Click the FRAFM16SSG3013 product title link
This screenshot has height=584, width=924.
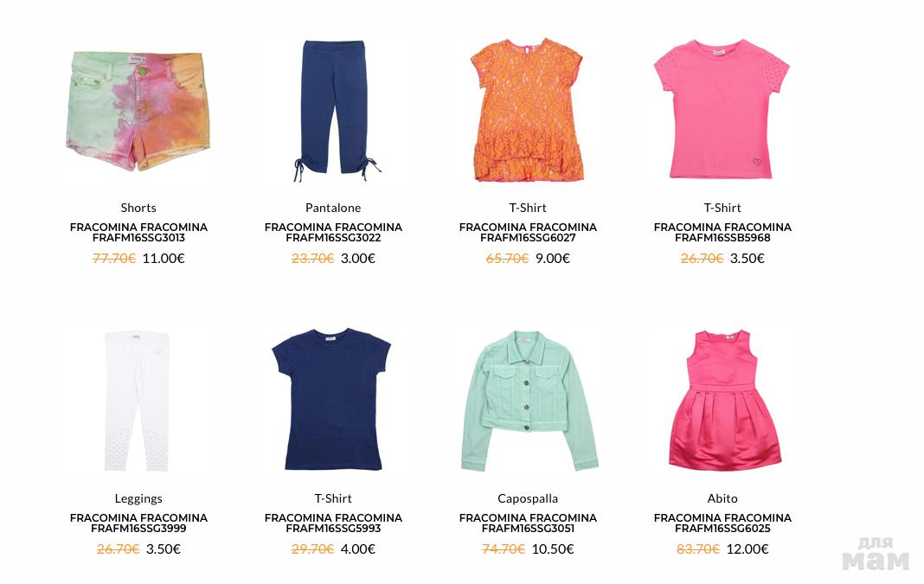(x=138, y=232)
